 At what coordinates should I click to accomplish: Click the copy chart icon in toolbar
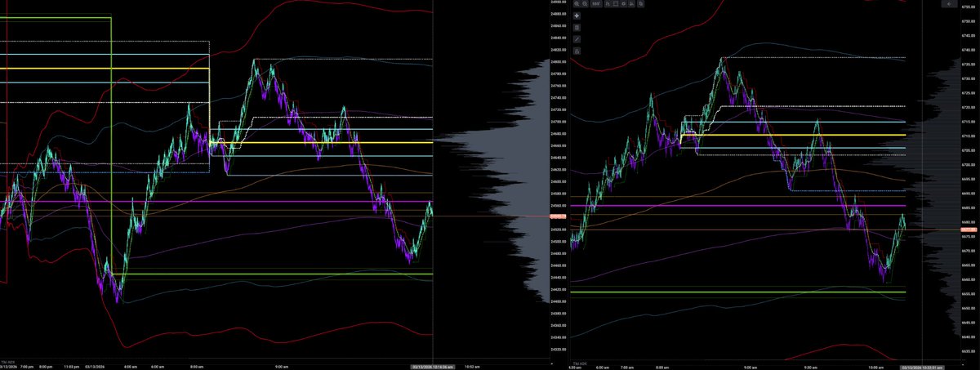coord(640,4)
